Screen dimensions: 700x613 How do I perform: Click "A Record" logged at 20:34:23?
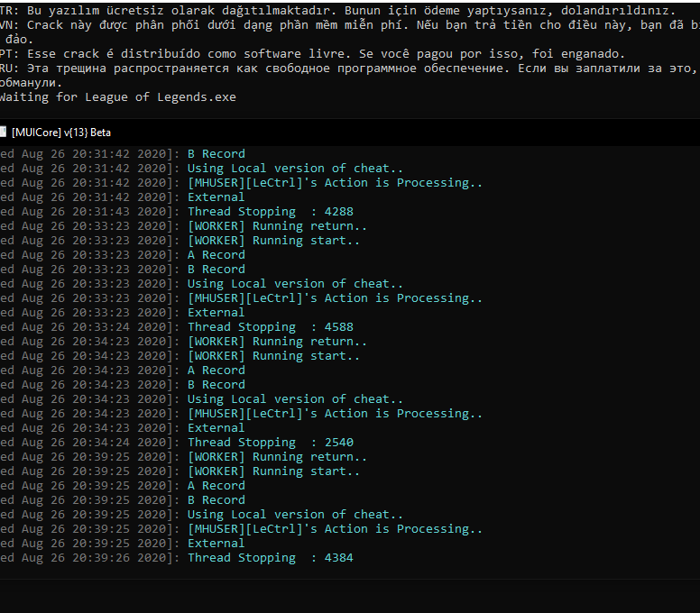pyautogui.click(x=216, y=371)
